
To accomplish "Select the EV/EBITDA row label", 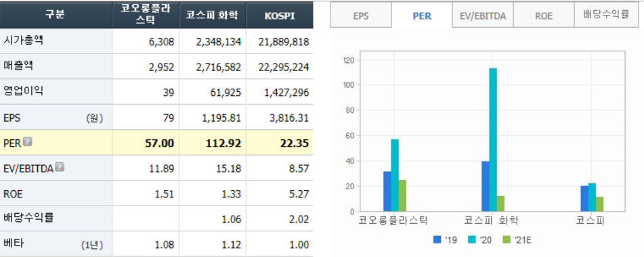I will pyautogui.click(x=28, y=168).
